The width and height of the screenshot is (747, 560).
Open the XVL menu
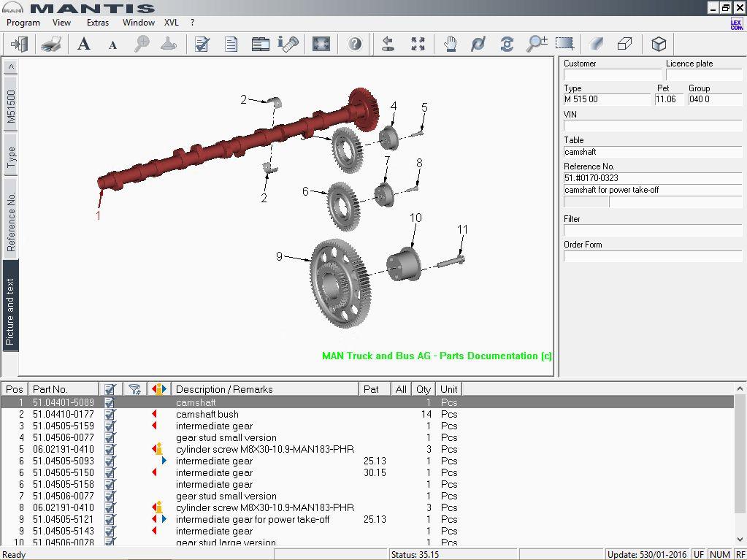coord(171,23)
